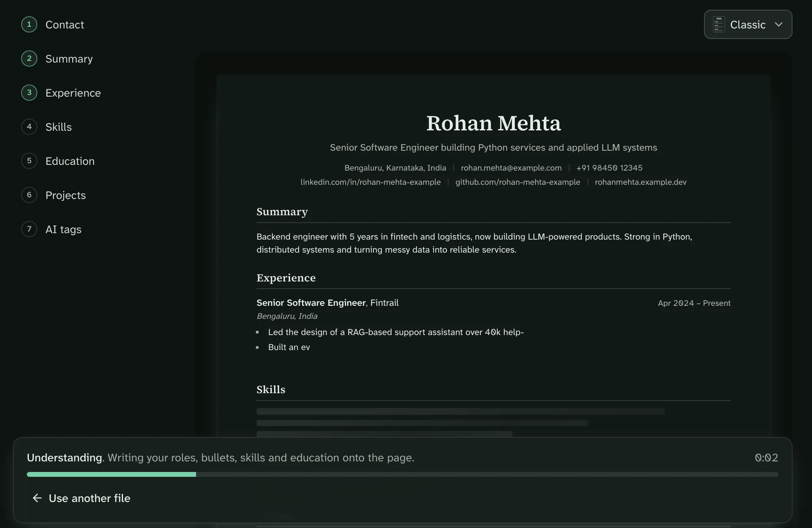Click the Understanding status message

[x=220, y=458]
